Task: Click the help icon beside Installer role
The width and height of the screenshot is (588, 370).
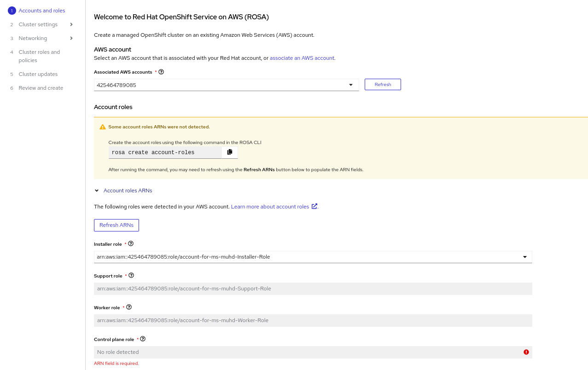Action: point(131,243)
